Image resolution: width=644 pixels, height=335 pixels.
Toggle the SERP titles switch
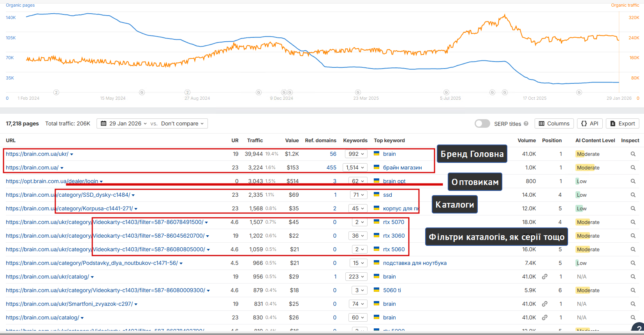click(482, 123)
